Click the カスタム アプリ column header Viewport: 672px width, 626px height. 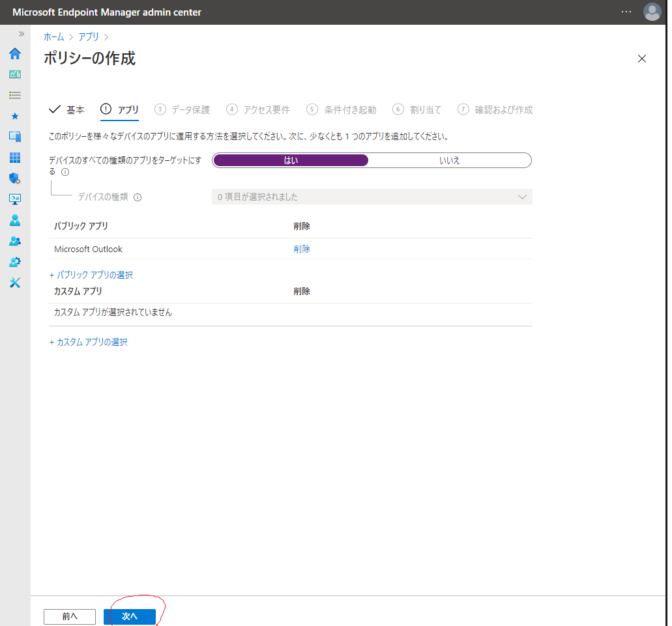coord(78,291)
